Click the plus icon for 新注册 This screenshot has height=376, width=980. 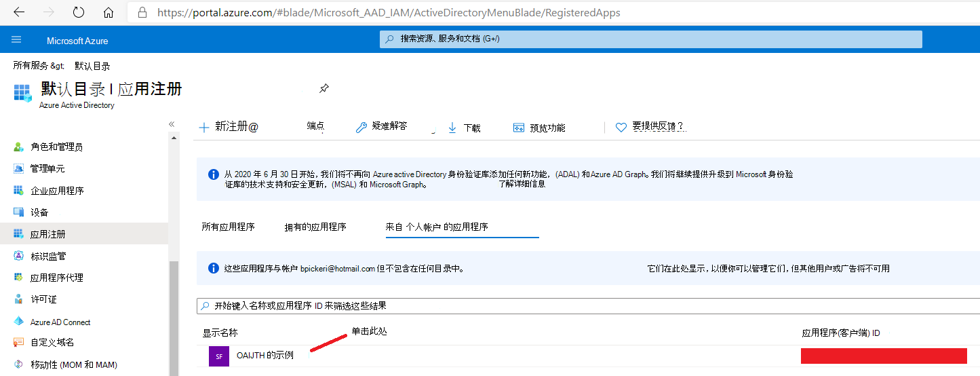tap(204, 128)
